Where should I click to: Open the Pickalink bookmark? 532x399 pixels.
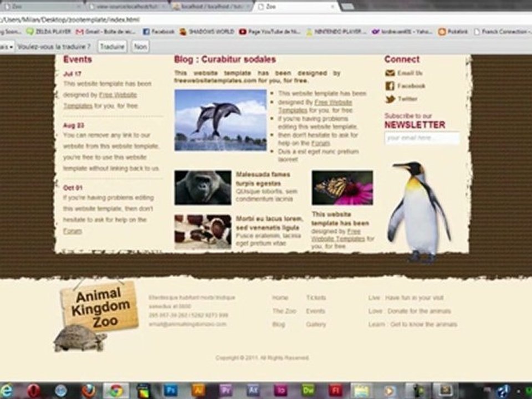point(453,32)
